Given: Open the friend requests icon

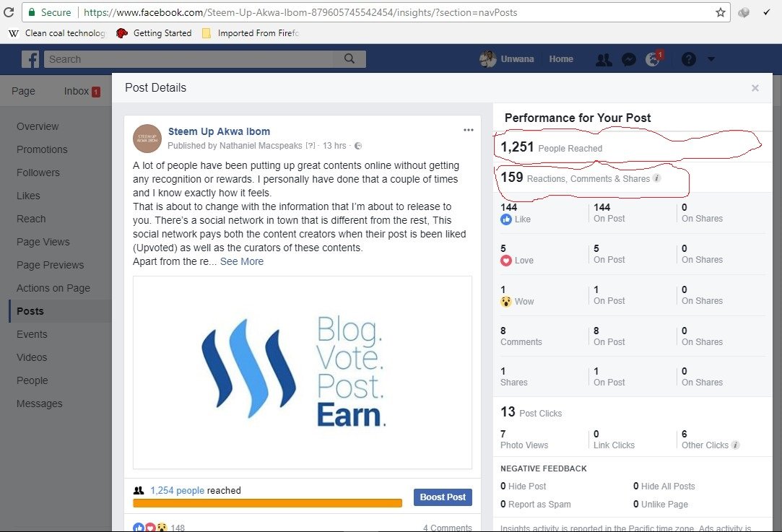Looking at the screenshot, I should [604, 60].
